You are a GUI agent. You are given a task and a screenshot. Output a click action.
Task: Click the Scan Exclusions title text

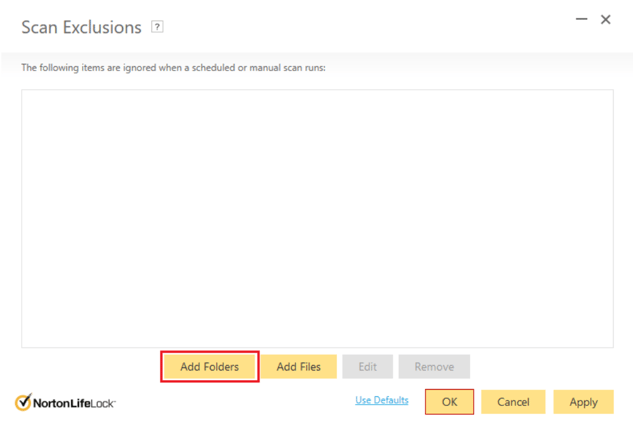pyautogui.click(x=81, y=27)
